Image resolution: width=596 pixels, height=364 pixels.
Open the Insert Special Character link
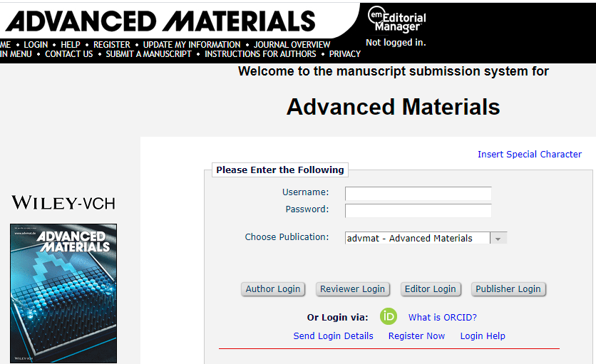point(529,155)
